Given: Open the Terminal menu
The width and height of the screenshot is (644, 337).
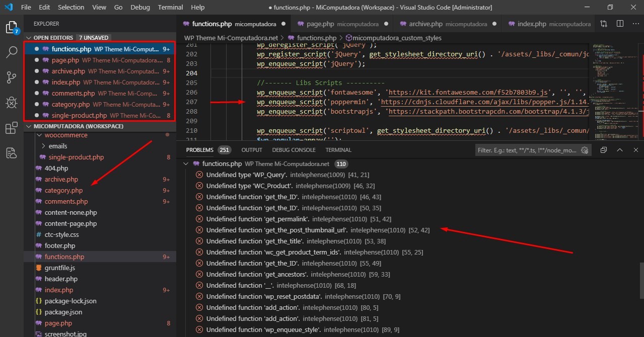Looking at the screenshot, I should click(171, 7).
